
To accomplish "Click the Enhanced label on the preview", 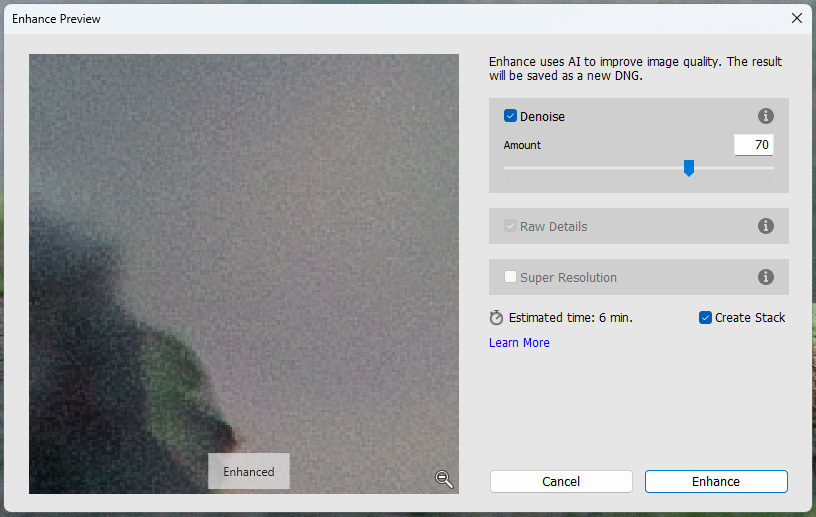I will click(x=249, y=471).
